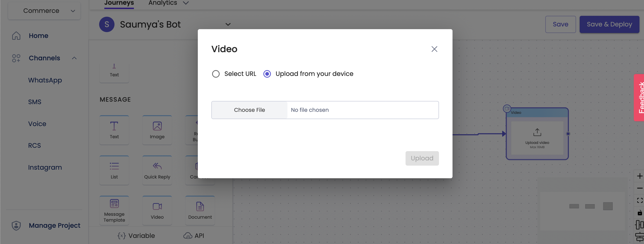Click the List message block icon

114,166
